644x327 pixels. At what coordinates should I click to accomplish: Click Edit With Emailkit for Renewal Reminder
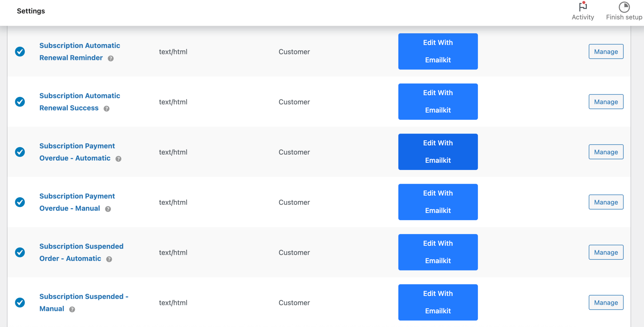[438, 51]
